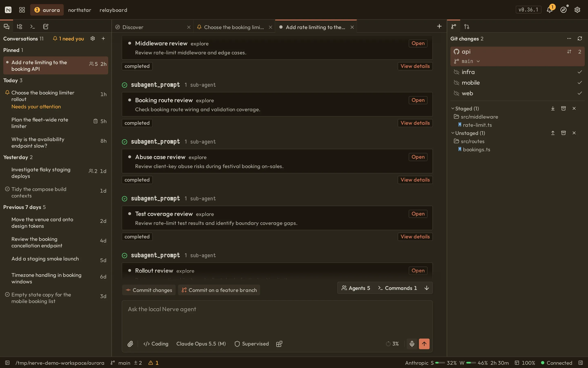
Task: Open the workspace grid overview icon
Action: click(x=22, y=10)
